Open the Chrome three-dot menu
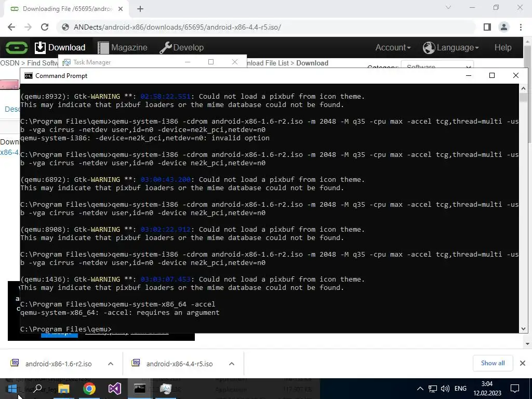Image resolution: width=532 pixels, height=399 pixels. tap(521, 27)
